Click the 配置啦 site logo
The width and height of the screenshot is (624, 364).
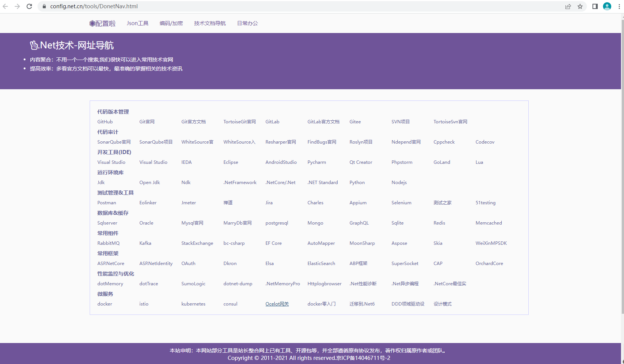[102, 23]
